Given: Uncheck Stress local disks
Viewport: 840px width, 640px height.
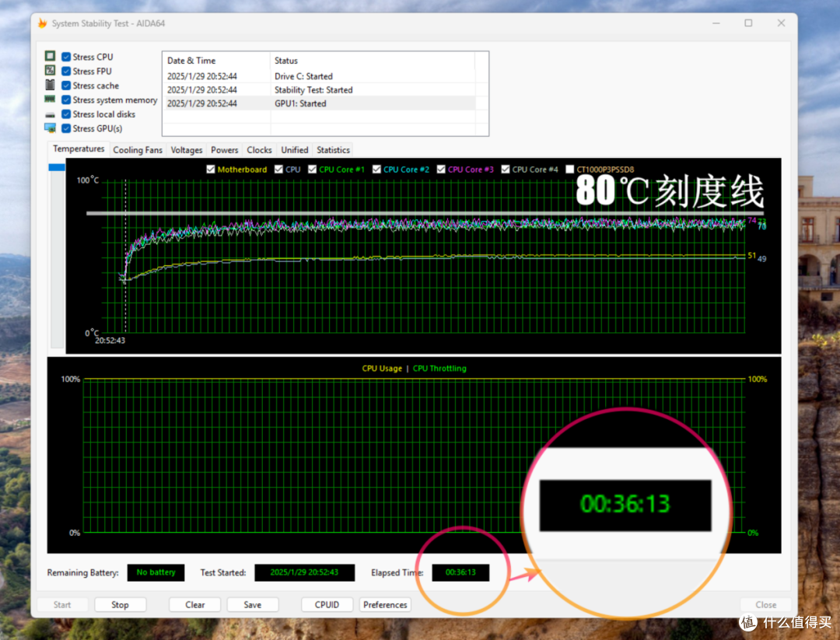Looking at the screenshot, I should point(66,114).
